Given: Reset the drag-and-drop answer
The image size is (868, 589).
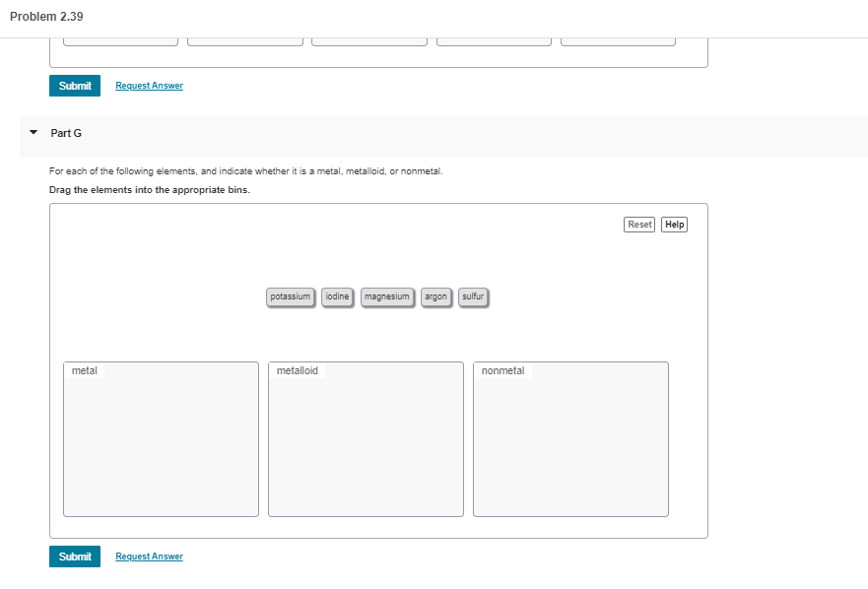Looking at the screenshot, I should tap(638, 225).
